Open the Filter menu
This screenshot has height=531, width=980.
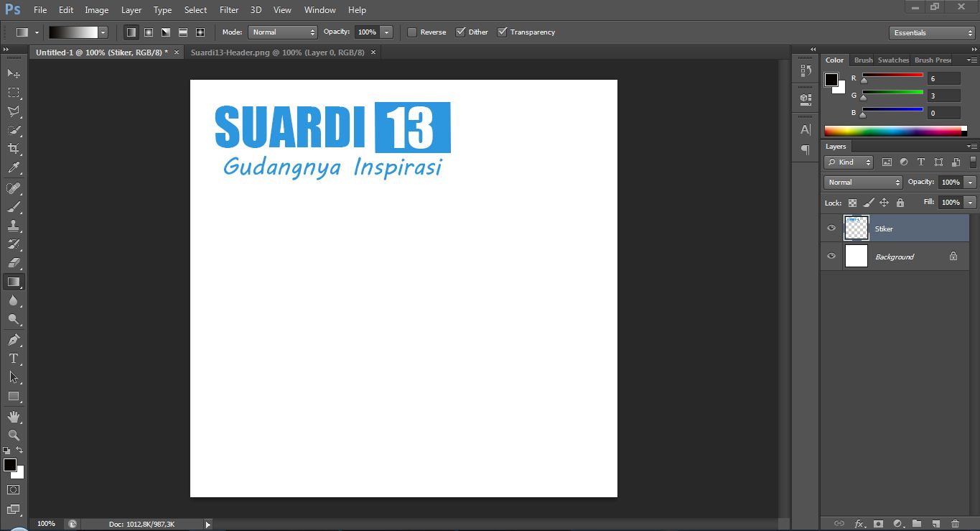pos(228,9)
